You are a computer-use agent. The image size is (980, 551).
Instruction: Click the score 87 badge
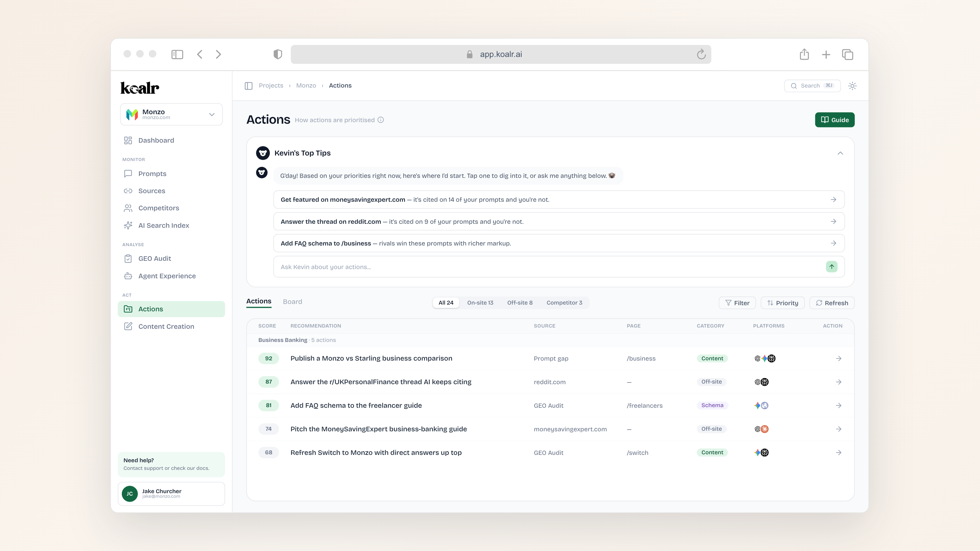click(269, 382)
